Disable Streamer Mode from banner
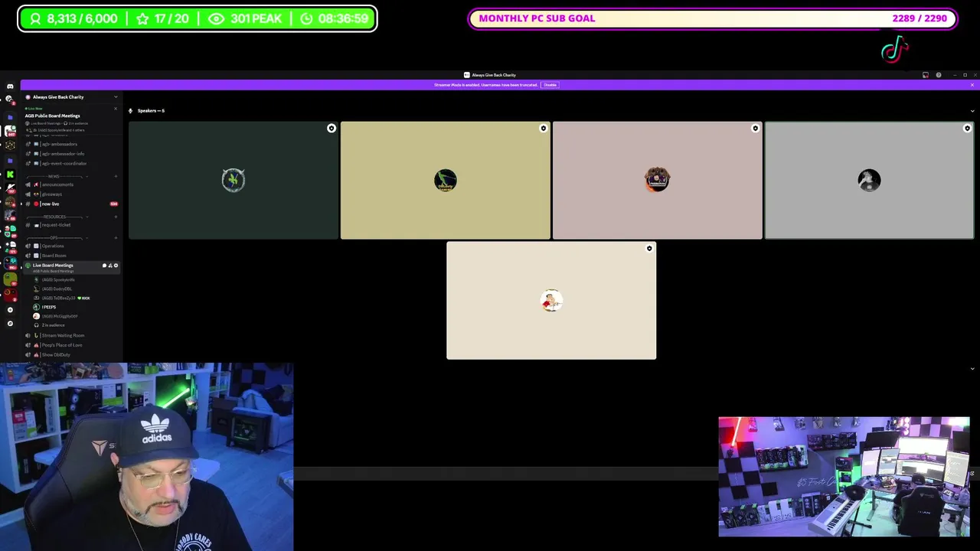 coord(550,85)
